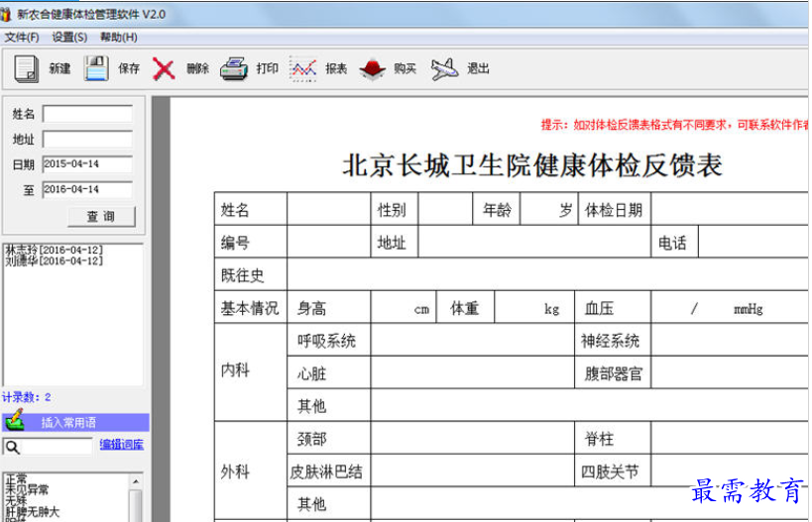Open 报表 reports chart icon
This screenshot has height=522, width=812.
pos(302,68)
